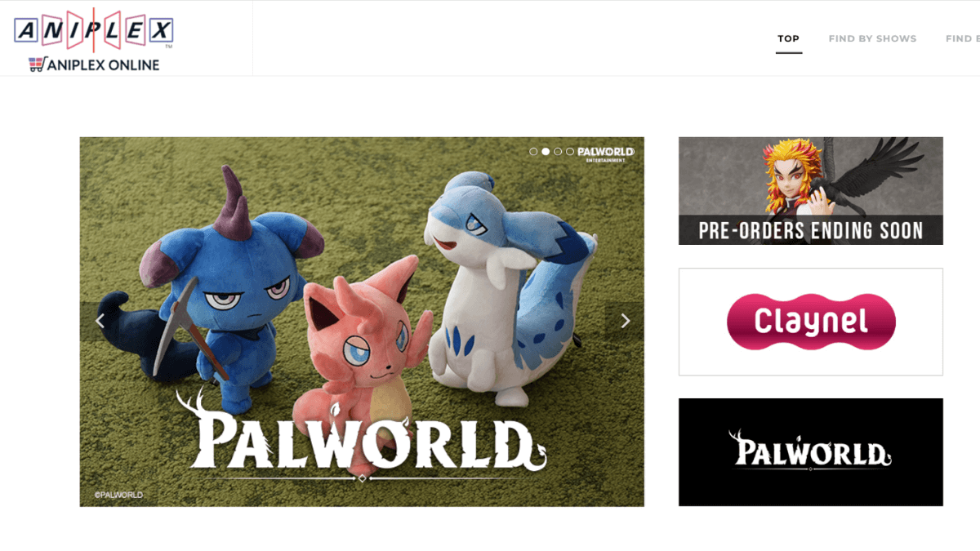Select the third carousel indicator dot
Viewport: 980px width, 551px height.
tap(558, 152)
